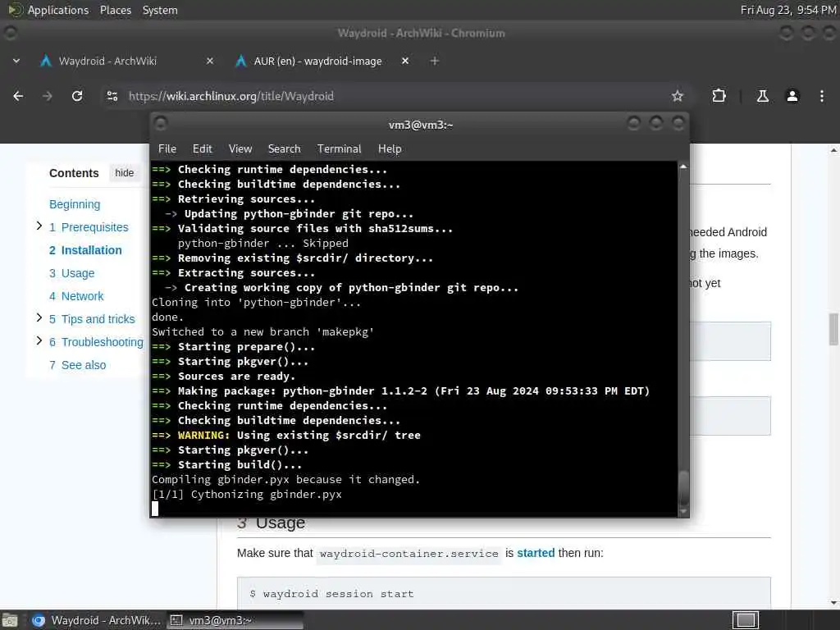Open the System menu in top panel

[x=160, y=10]
